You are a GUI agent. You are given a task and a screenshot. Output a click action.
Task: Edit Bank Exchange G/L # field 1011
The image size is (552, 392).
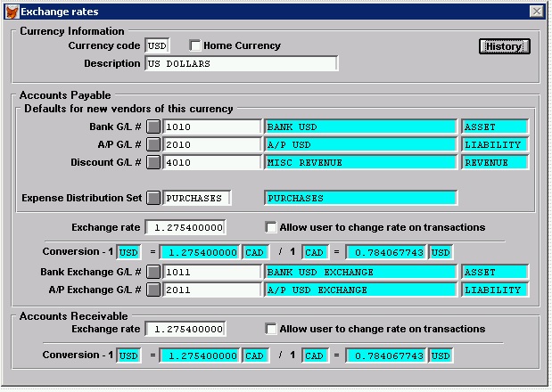(211, 272)
